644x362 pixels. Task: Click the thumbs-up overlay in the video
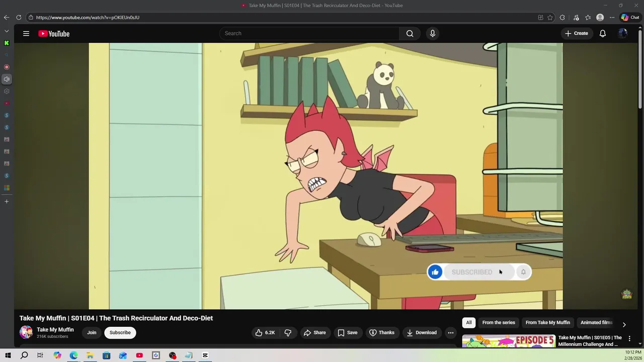coord(435,272)
